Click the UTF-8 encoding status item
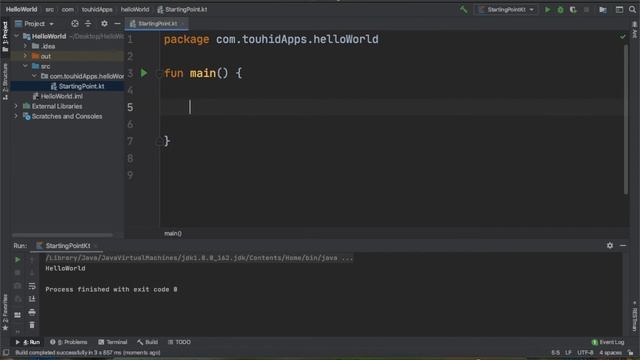 585,353
